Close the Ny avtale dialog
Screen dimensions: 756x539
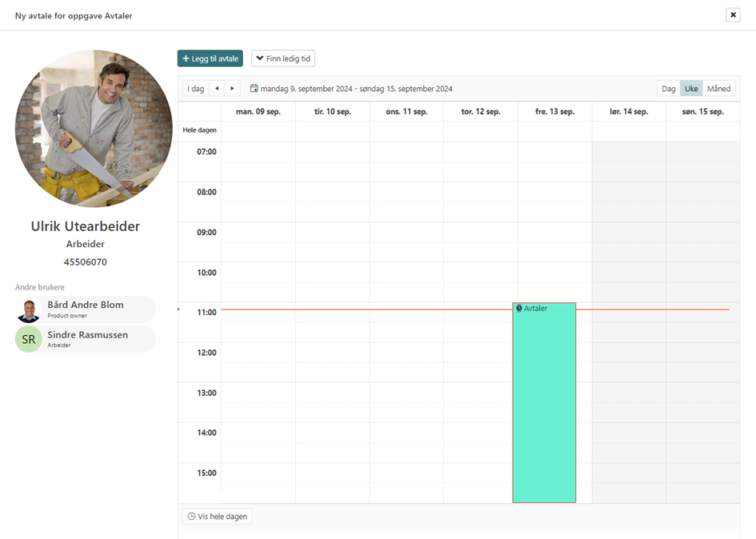(733, 15)
